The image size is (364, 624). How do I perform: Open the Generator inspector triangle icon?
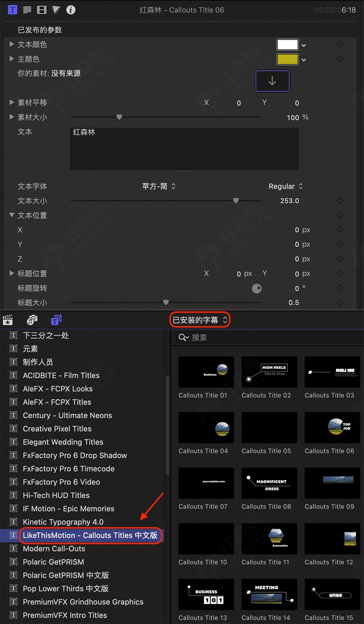(x=56, y=10)
